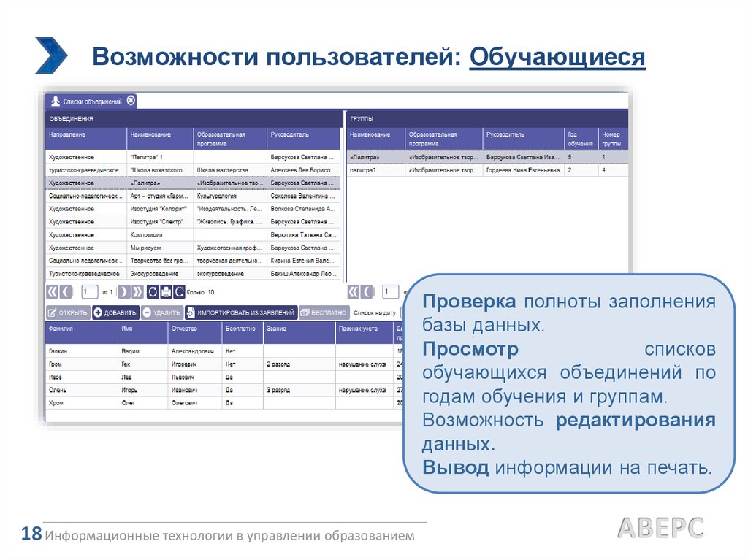Click the circular arrow icon right of print
This screenshot has height=560, width=748.
(179, 292)
